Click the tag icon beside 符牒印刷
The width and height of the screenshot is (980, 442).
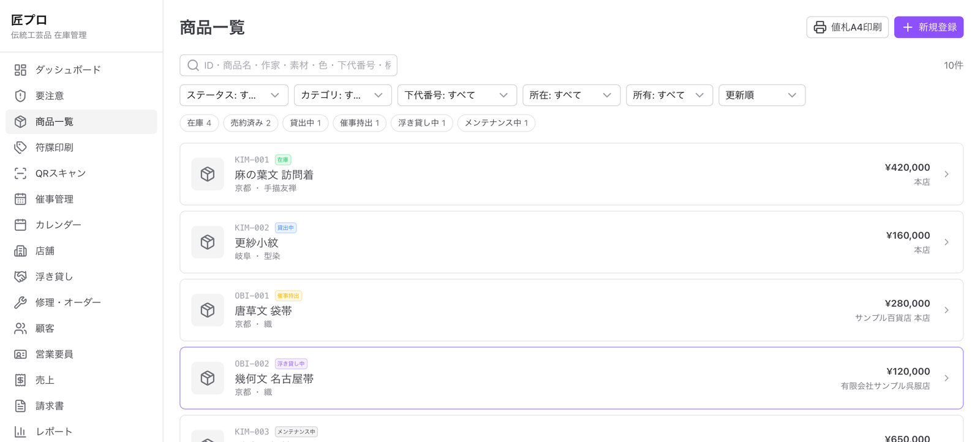[20, 148]
